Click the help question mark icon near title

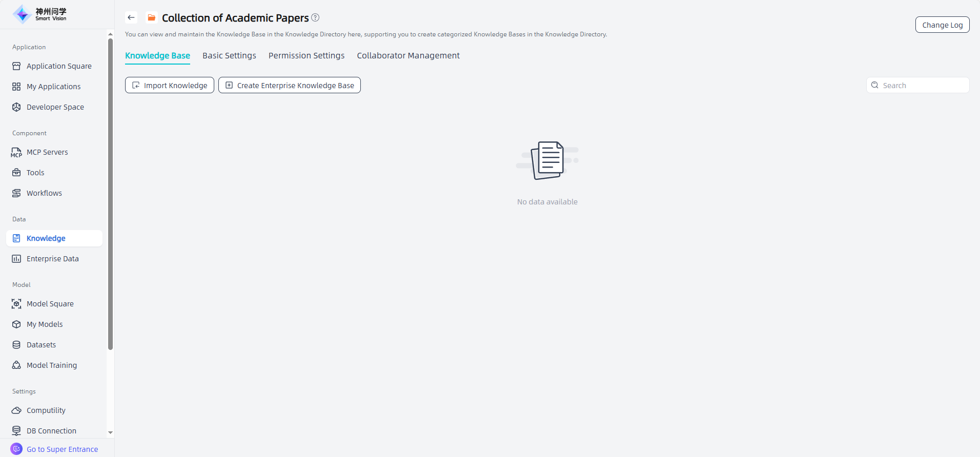click(x=315, y=17)
